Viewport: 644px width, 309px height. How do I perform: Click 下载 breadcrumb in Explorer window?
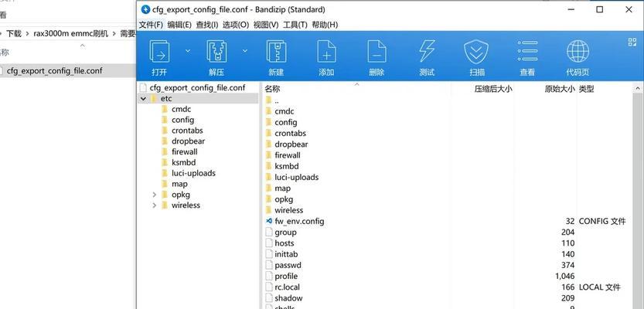(14, 34)
